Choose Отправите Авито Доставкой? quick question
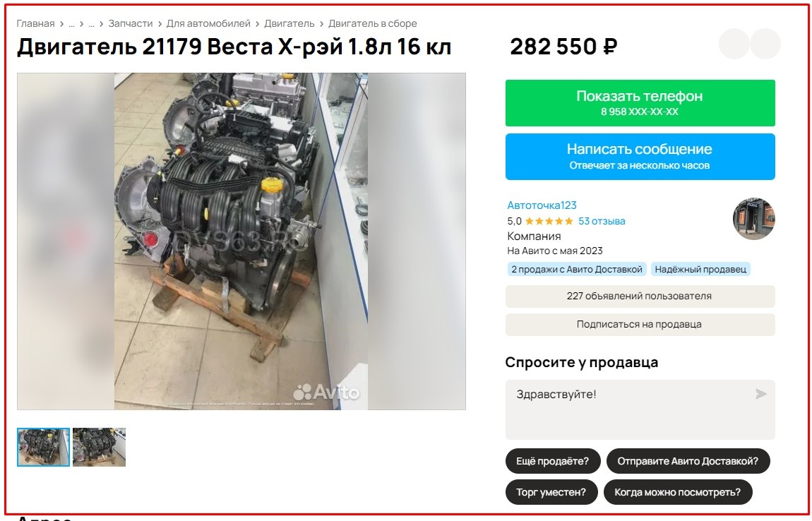This screenshot has height=521, width=812. 688,461
